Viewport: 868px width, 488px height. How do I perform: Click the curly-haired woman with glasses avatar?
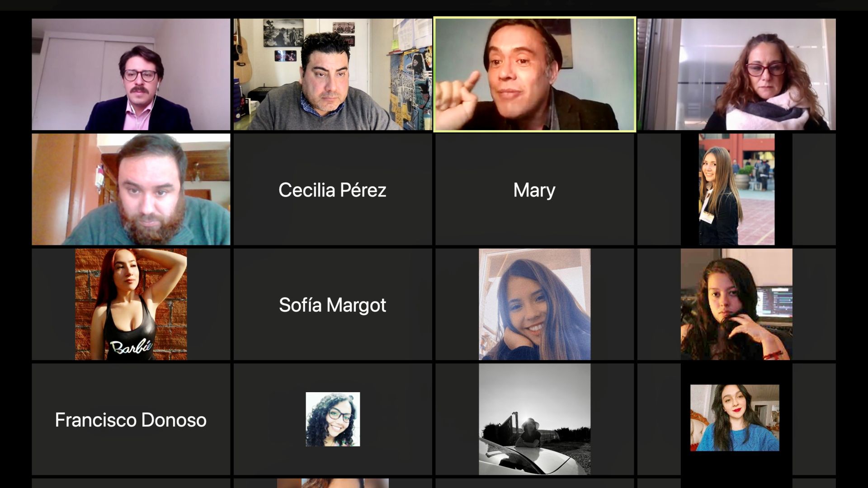click(x=333, y=419)
